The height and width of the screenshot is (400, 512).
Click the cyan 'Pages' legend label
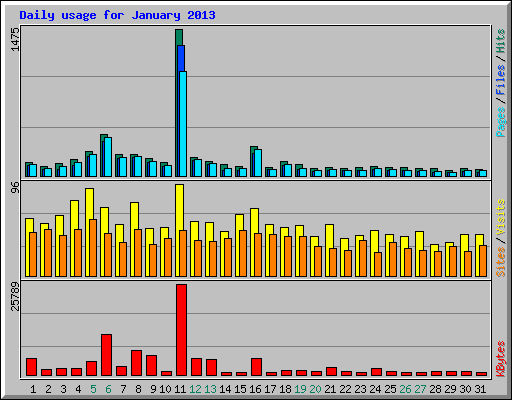501,122
